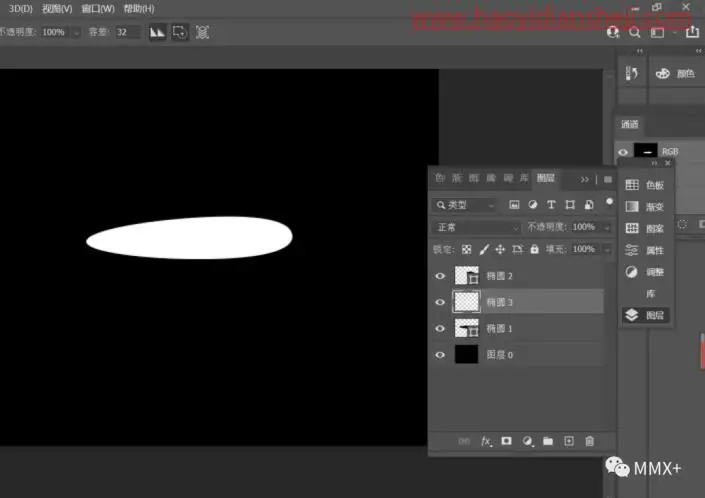Open 渐变 gradients panel button
This screenshot has height=498, width=705.
644,206
